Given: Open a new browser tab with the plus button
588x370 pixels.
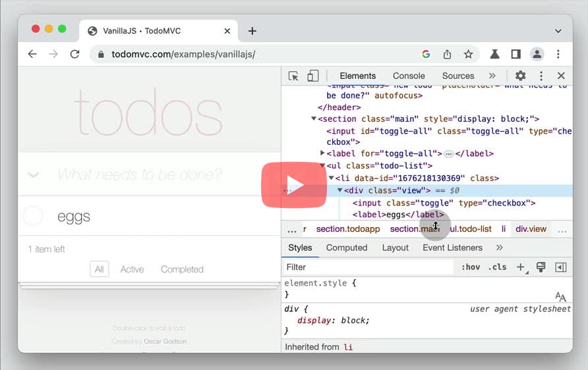Looking at the screenshot, I should click(252, 31).
